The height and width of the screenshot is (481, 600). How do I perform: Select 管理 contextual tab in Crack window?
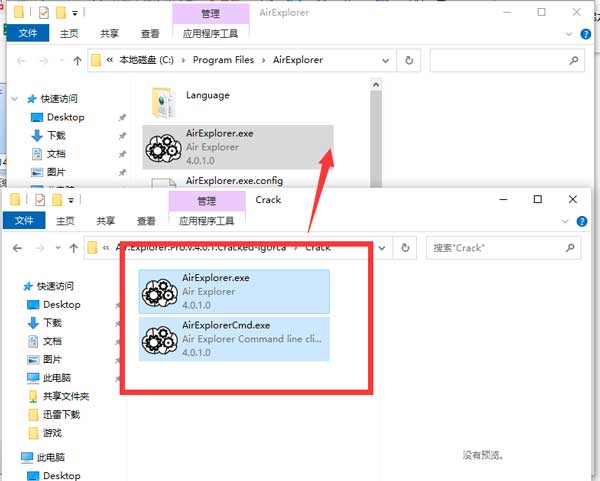[x=207, y=201]
